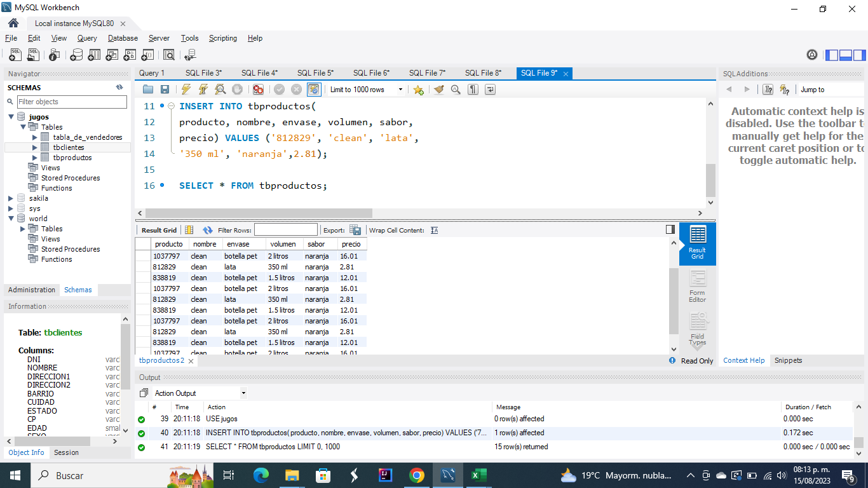868x488 pixels.
Task: Create a new SQL tab icon
Action: [15, 55]
